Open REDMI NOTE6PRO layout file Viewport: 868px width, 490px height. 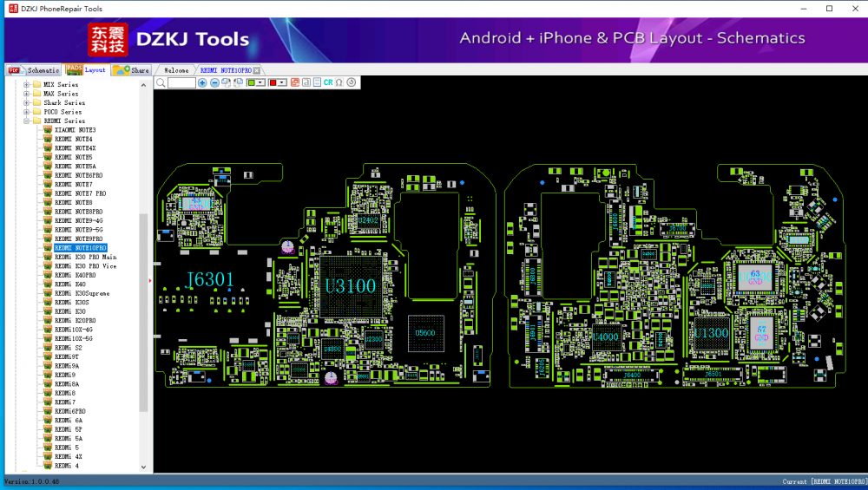(x=79, y=175)
